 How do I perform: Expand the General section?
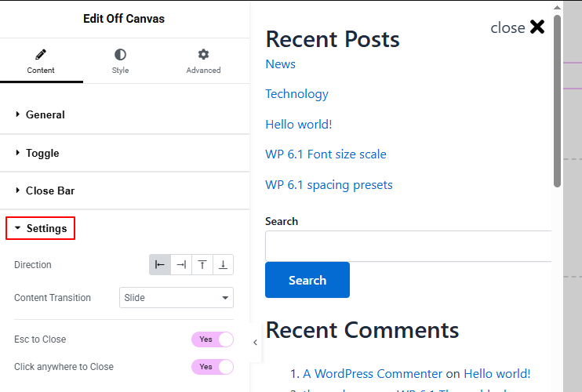(x=45, y=114)
